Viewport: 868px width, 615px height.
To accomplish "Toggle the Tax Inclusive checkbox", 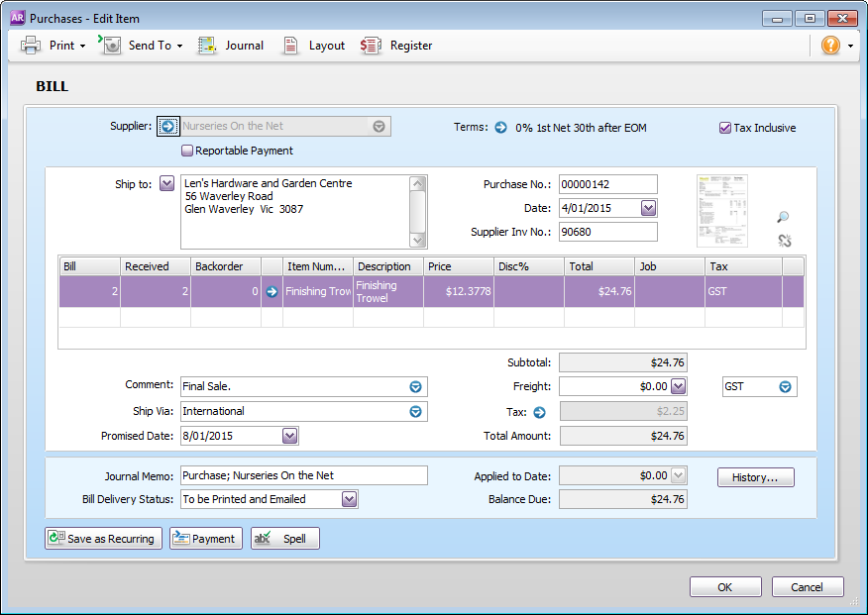I will [725, 128].
